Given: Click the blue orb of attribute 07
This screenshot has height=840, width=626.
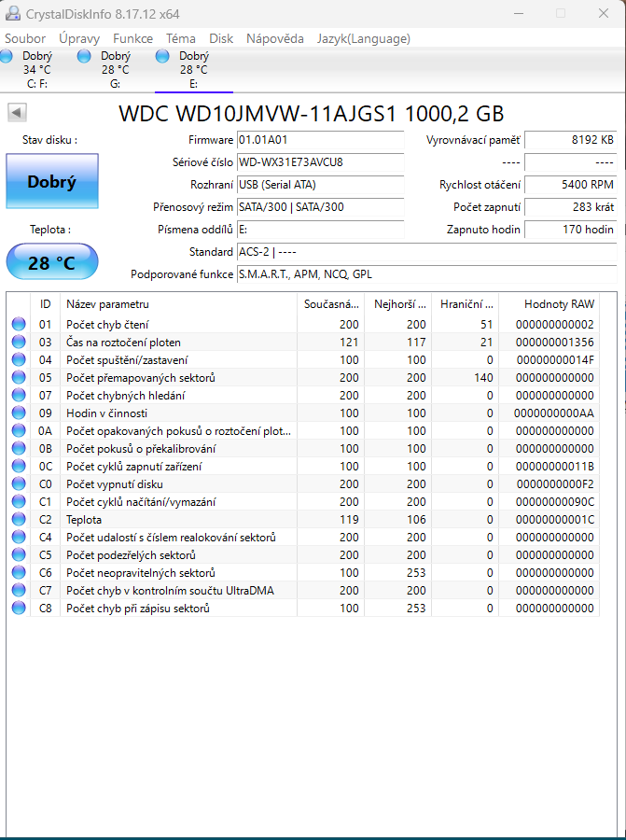Looking at the screenshot, I should (19, 395).
